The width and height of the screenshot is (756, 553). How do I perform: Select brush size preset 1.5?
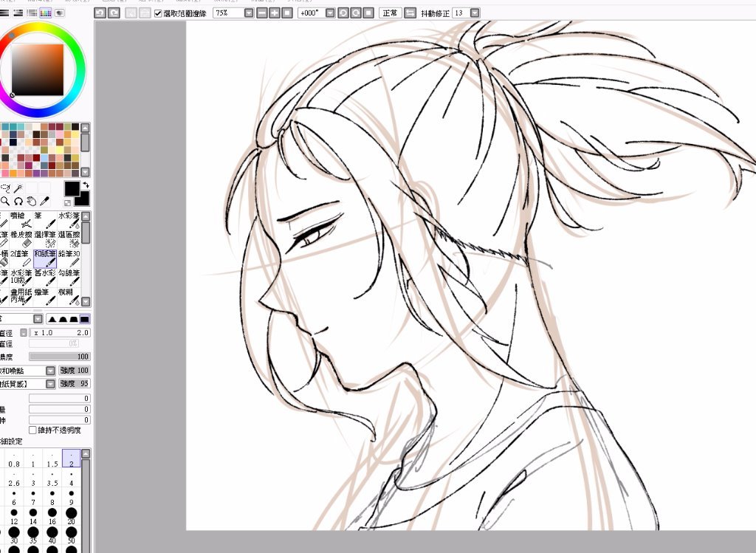tap(52, 458)
